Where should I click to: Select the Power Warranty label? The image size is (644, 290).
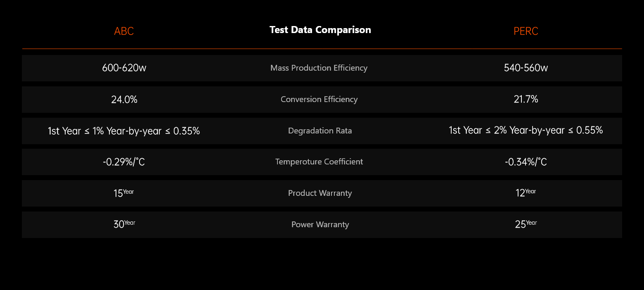(320, 224)
